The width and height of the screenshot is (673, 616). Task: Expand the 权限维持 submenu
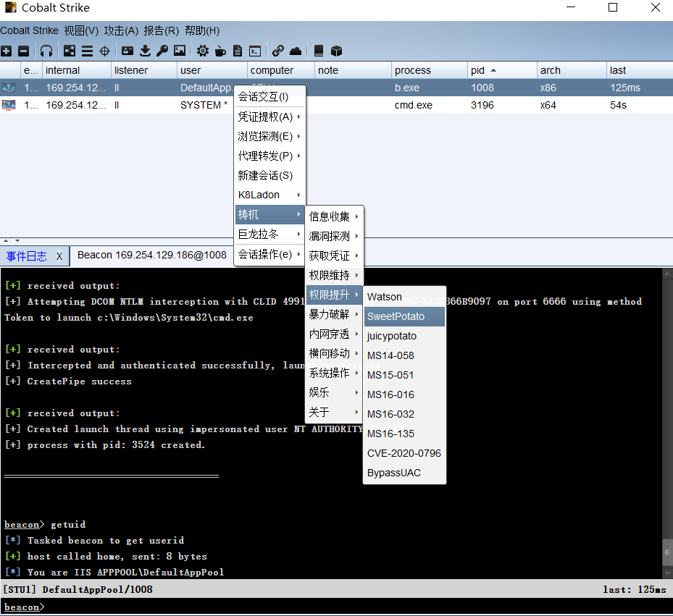coord(334,275)
